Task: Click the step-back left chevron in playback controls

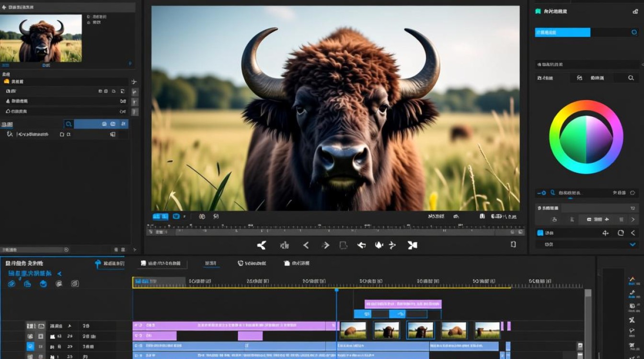Action: [306, 245]
